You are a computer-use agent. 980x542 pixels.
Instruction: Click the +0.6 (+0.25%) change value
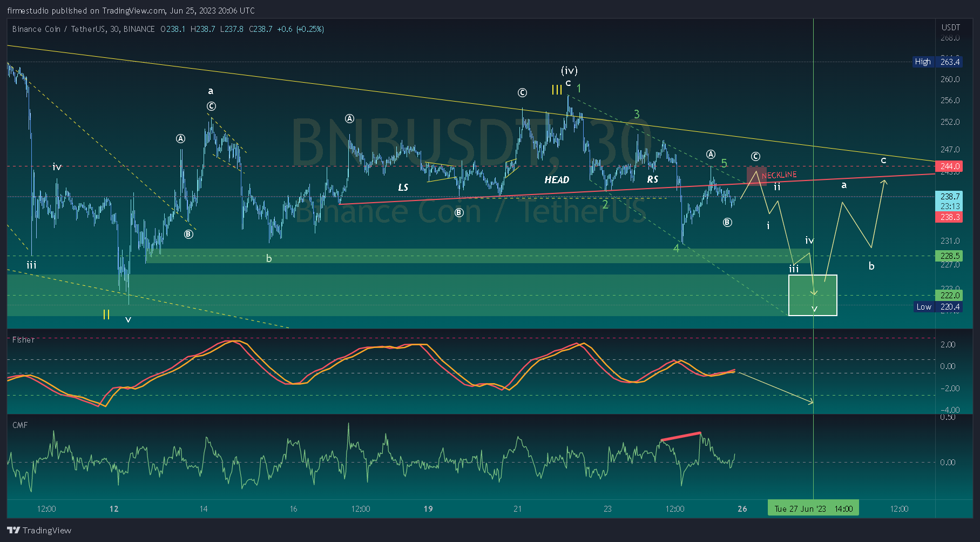click(x=300, y=29)
